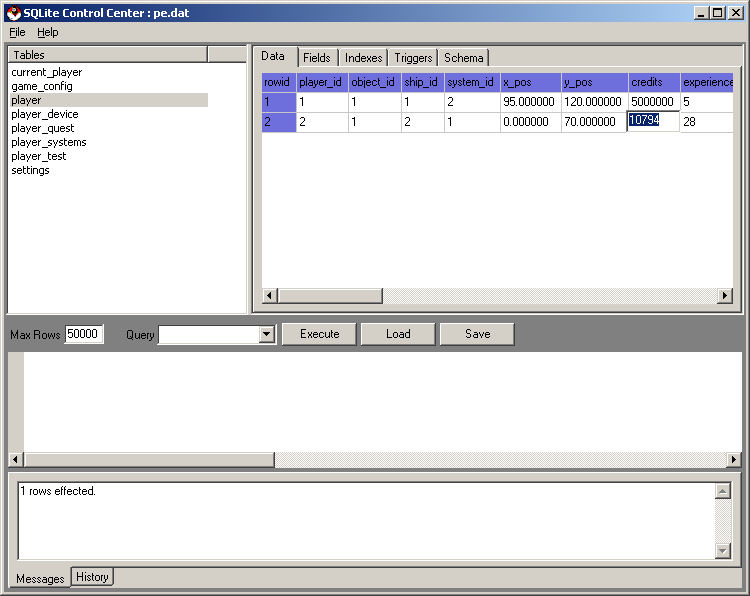Open the Help menu
This screenshot has height=596, width=750.
click(48, 32)
